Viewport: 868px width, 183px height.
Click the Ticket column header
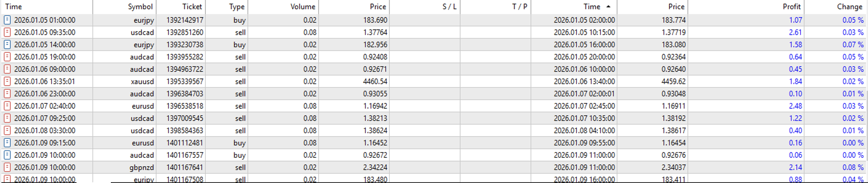192,7
